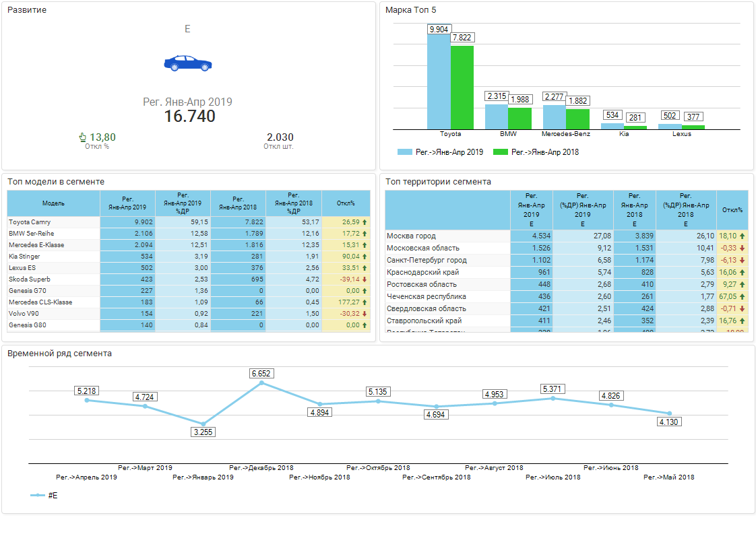The image size is (756, 534).
Task: Click the light blue 2019 legend swatch
Action: click(x=404, y=152)
